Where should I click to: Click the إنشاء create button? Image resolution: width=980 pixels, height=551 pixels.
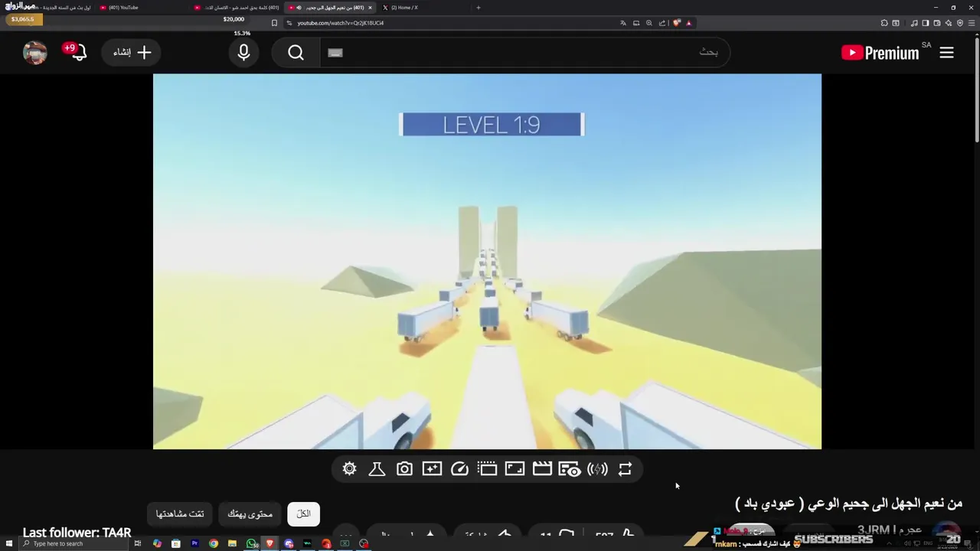(x=132, y=52)
